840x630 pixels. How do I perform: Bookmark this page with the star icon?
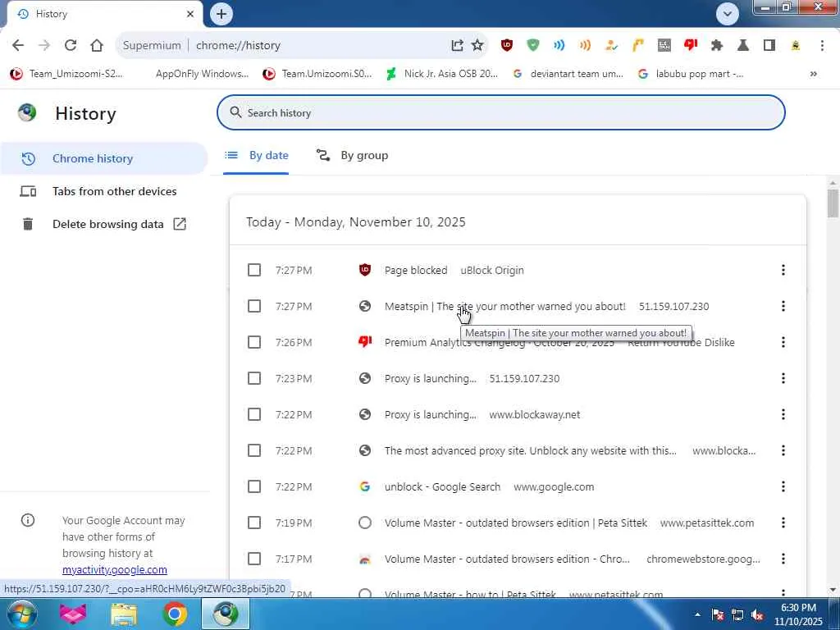(477, 46)
